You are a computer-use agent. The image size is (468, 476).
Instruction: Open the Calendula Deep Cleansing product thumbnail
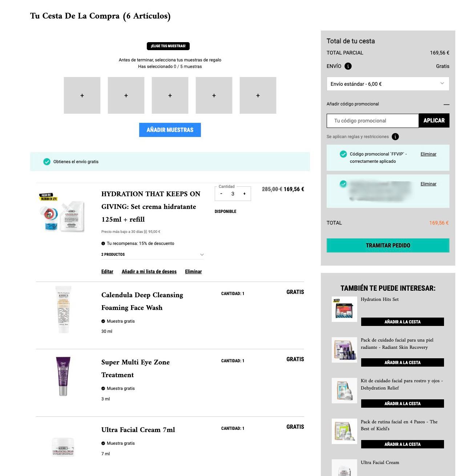pos(63,310)
